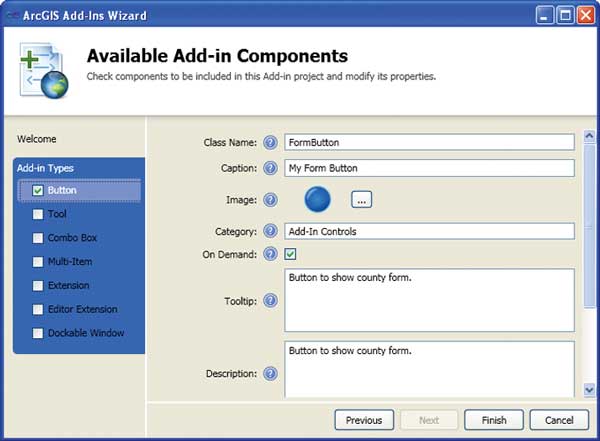Maximize the ArcGIS Add-Ins Wizard window
Screen dimensions: 600x441
coord(565,16)
